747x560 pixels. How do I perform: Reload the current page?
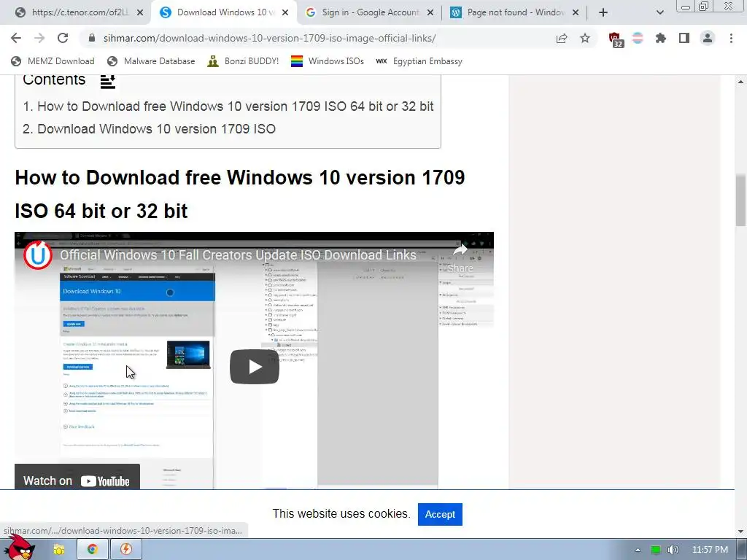[63, 38]
